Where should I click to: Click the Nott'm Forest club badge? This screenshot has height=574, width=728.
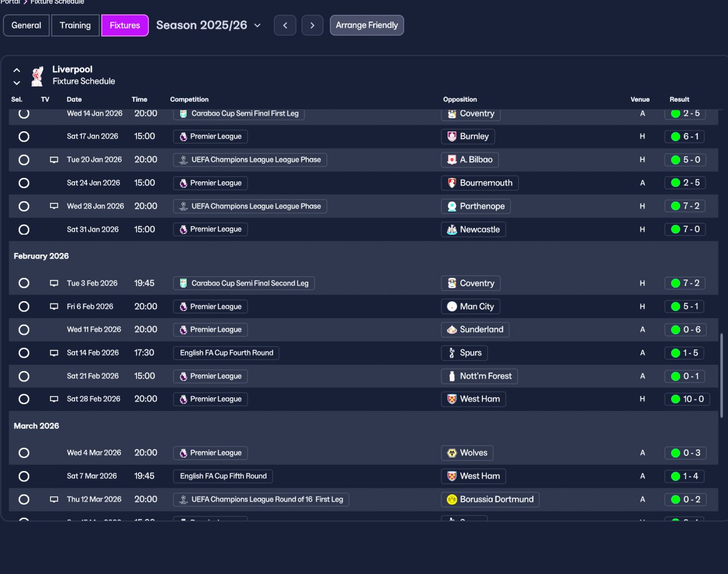coord(452,376)
